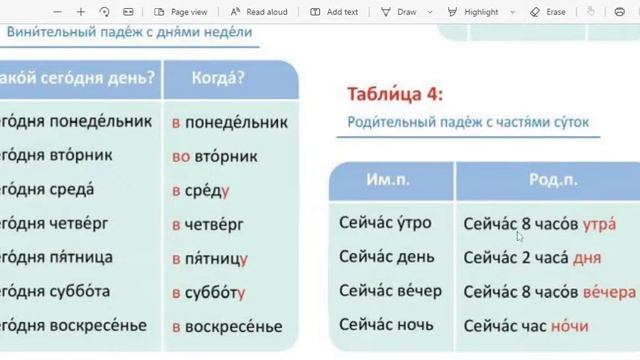Click the left-column cell ending 'пятница'
640x360 pixels.
click(x=56, y=258)
